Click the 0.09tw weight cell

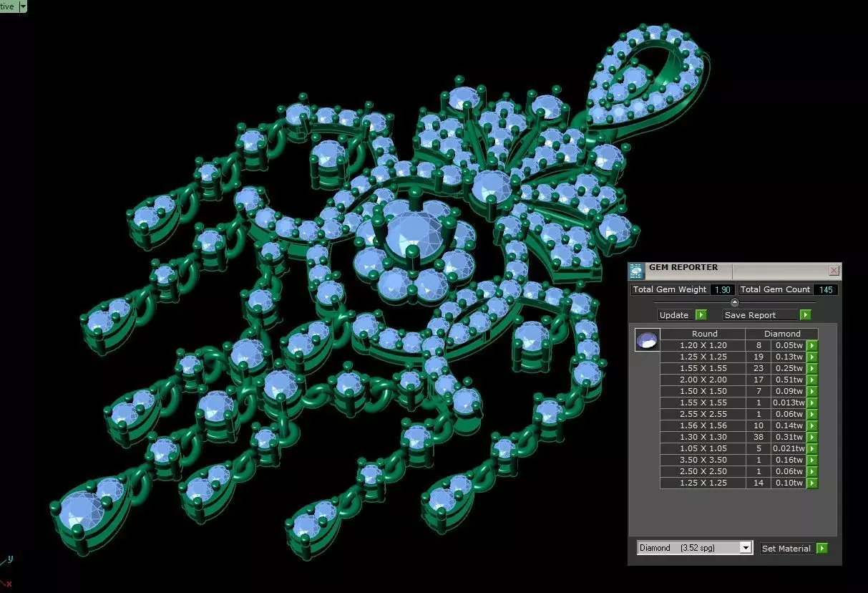click(789, 391)
